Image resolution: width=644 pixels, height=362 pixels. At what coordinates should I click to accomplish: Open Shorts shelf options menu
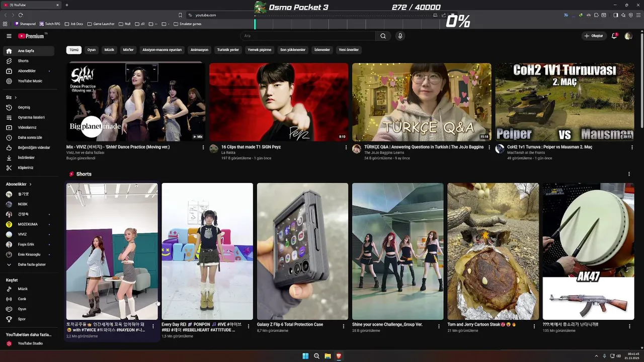coord(629,174)
